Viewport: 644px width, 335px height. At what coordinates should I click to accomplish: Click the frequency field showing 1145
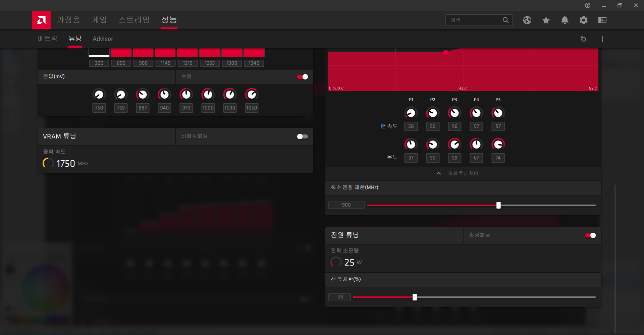(165, 63)
